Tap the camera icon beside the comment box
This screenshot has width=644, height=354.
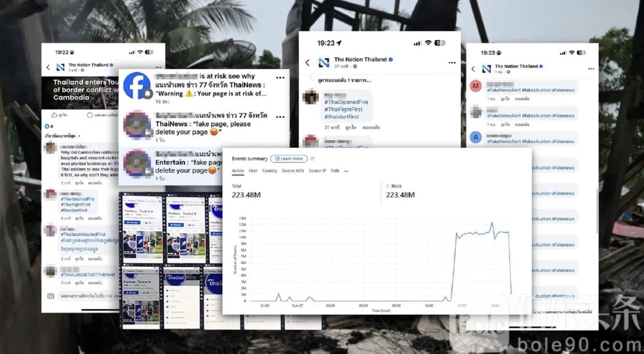pyautogui.click(x=51, y=296)
